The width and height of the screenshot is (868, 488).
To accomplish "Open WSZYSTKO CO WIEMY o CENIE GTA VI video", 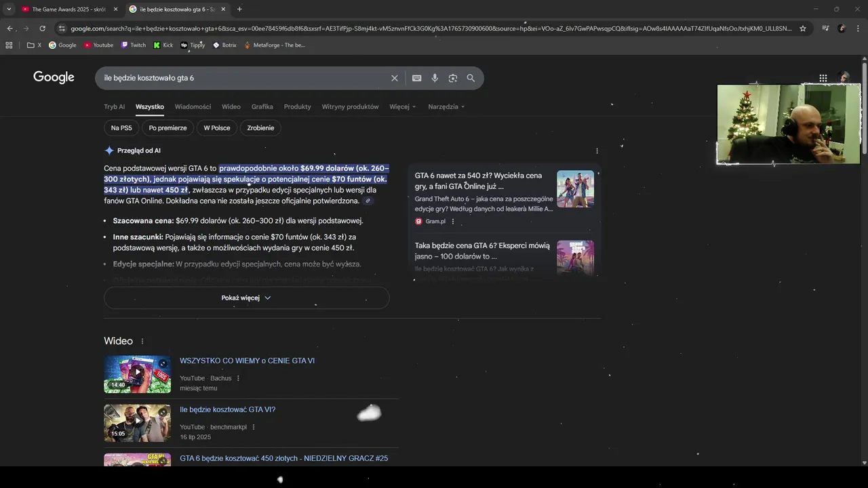I will (x=247, y=361).
